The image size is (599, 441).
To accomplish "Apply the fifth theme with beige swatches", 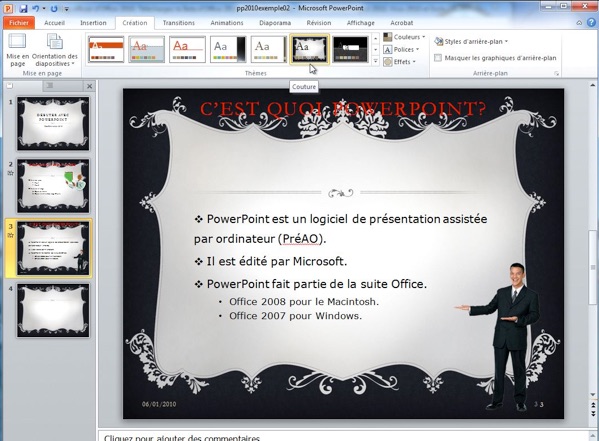I will (269, 49).
